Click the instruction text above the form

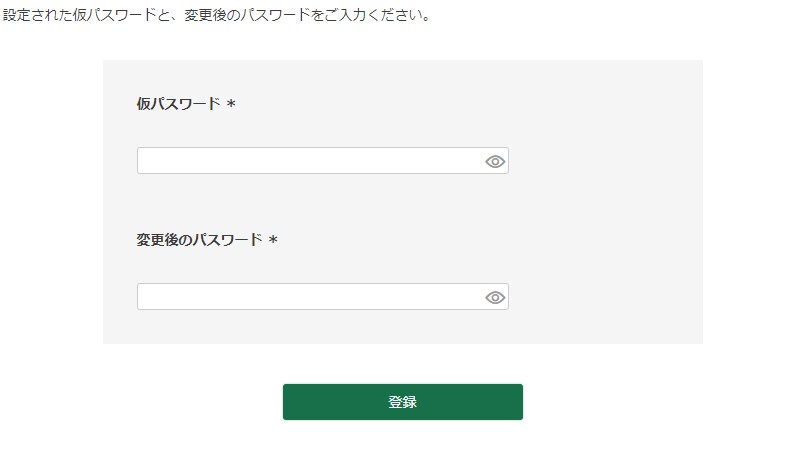[216, 16]
